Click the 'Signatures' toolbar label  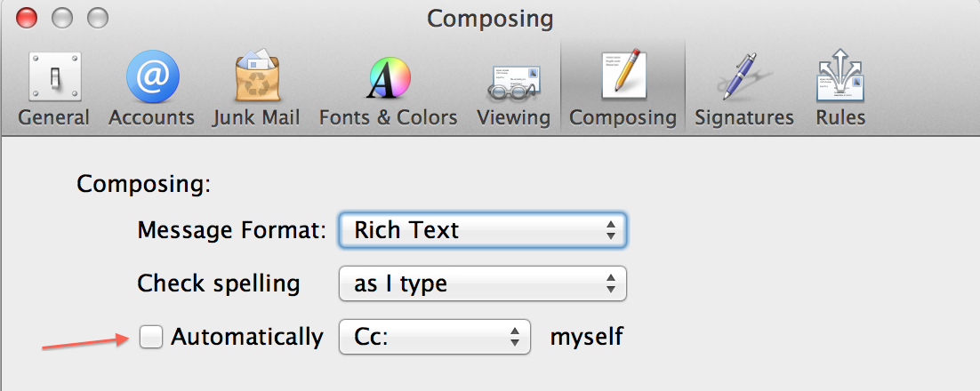click(744, 117)
